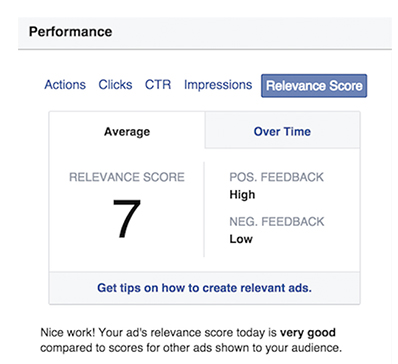Open the tips on creating relevant ads link
Image resolution: width=398 pixels, height=364 pixels.
[x=204, y=288]
